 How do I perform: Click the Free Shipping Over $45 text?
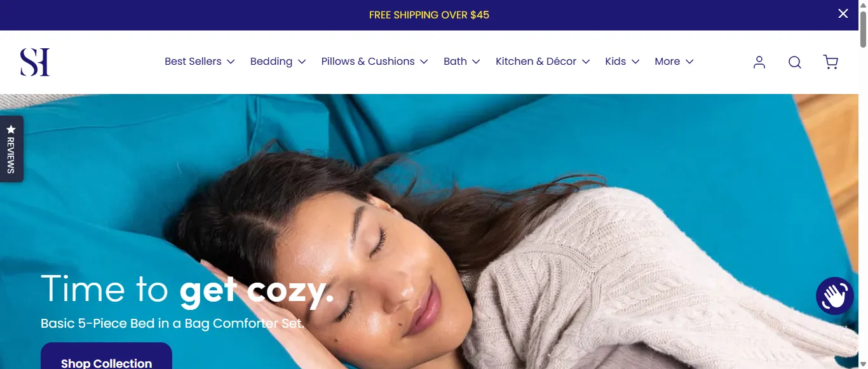429,15
